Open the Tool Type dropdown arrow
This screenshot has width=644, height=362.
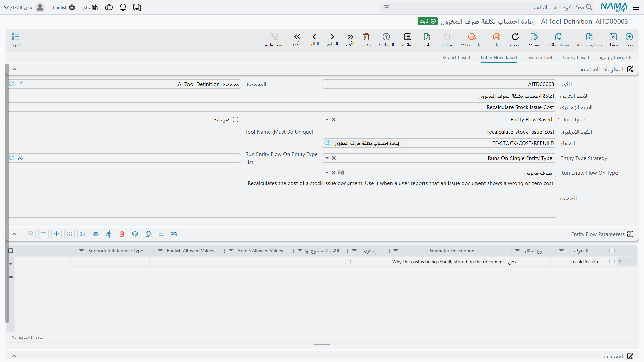[327, 120]
